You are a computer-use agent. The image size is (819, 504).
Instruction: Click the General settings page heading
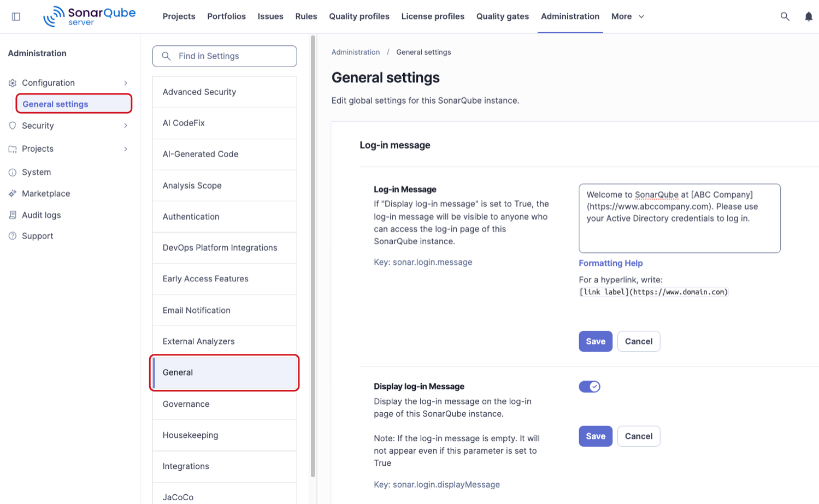(x=386, y=78)
